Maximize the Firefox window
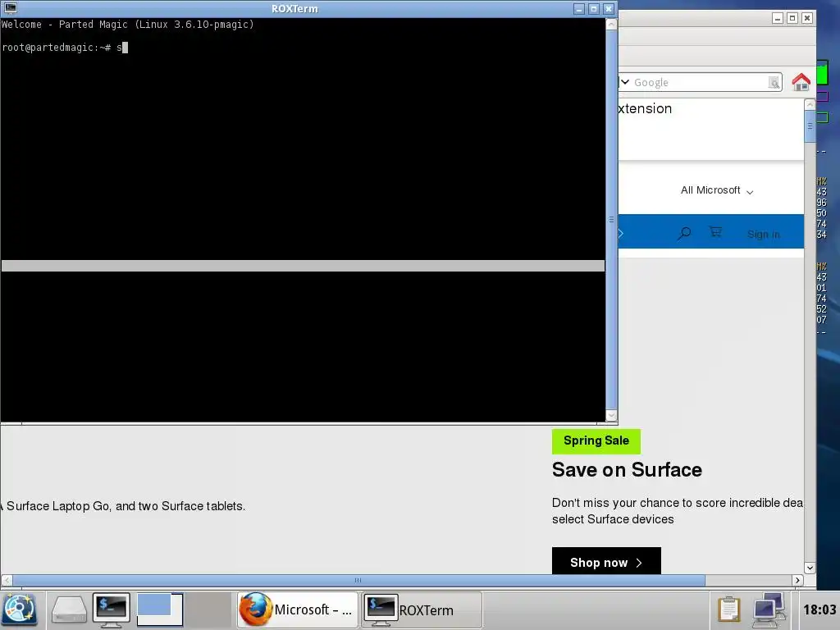The width and height of the screenshot is (840, 630). [x=792, y=18]
